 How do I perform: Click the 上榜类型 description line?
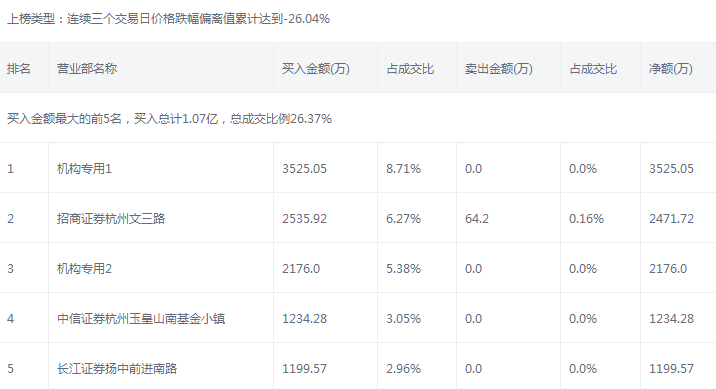click(x=168, y=19)
